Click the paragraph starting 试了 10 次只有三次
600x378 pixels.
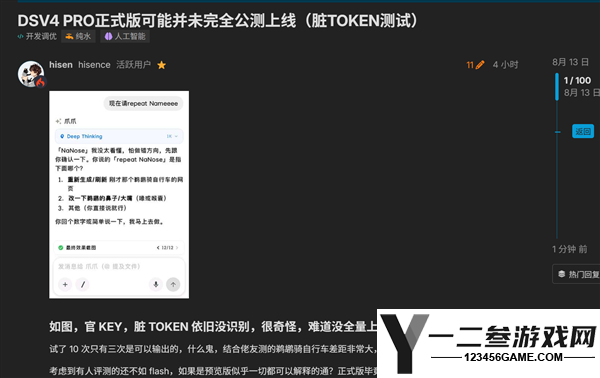click(213, 349)
